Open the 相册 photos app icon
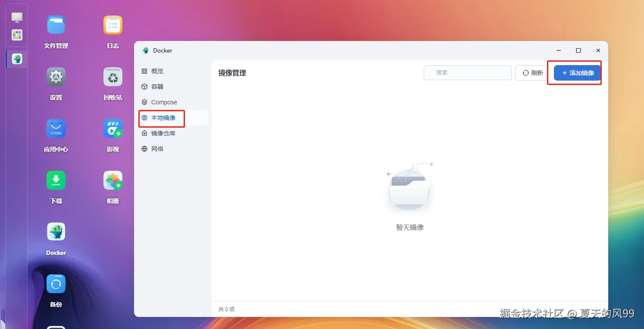Viewport: 644px width, 329px height. 113,180
